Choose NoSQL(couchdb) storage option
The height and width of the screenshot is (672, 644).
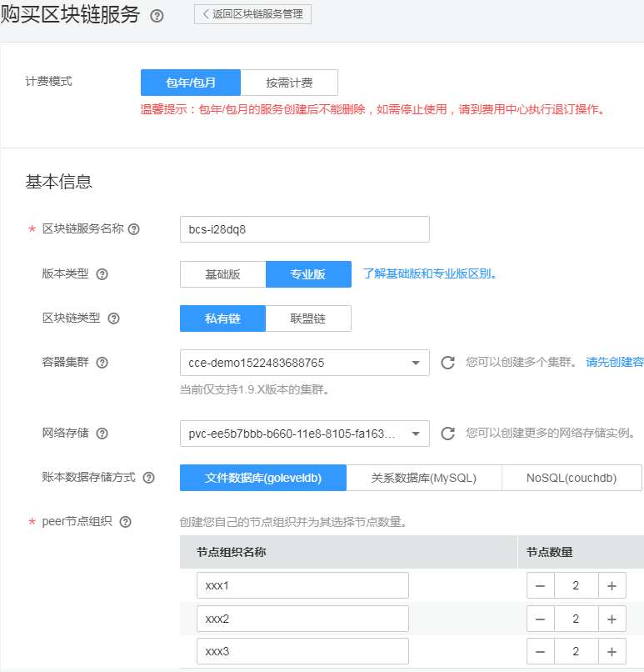pos(572,478)
